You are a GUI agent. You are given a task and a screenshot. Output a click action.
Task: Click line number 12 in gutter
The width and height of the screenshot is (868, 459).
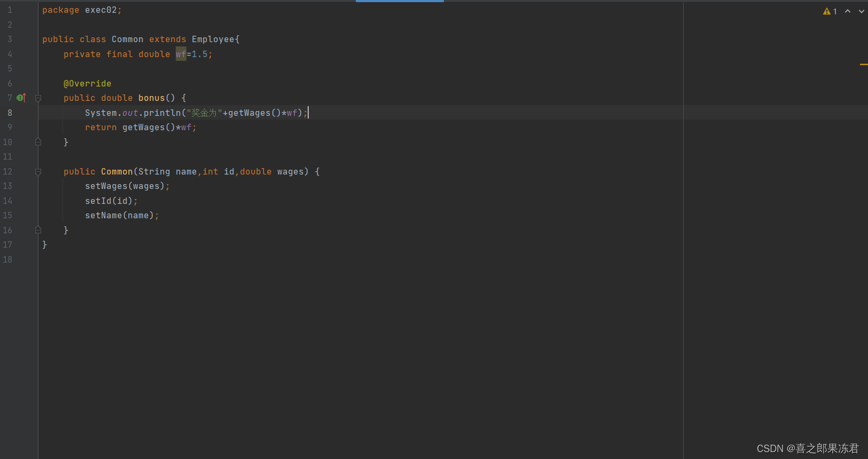click(x=7, y=172)
